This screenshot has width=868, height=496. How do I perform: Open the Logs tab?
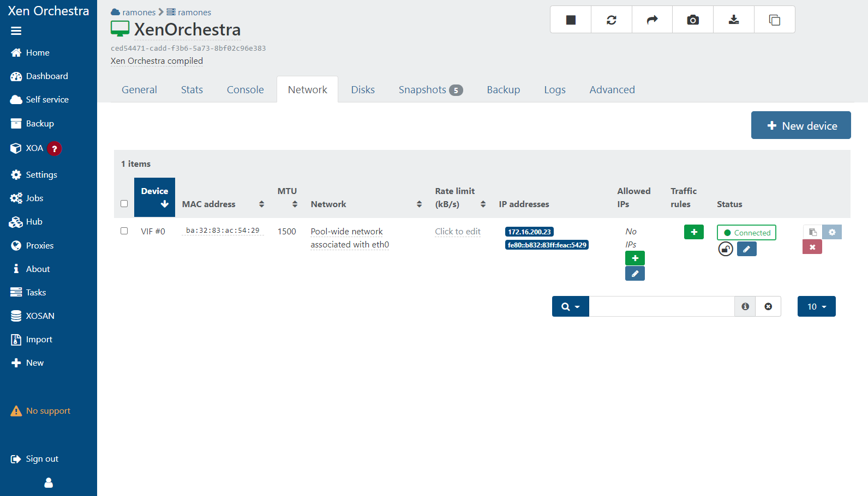pos(555,89)
